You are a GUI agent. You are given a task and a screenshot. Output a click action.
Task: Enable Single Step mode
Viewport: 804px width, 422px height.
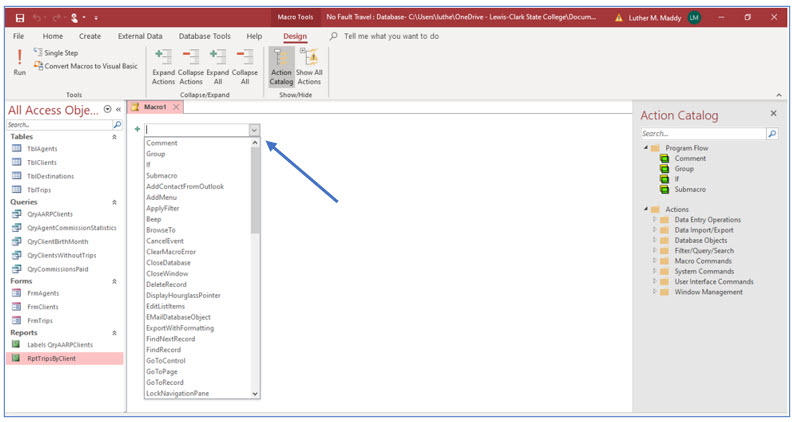pos(56,53)
